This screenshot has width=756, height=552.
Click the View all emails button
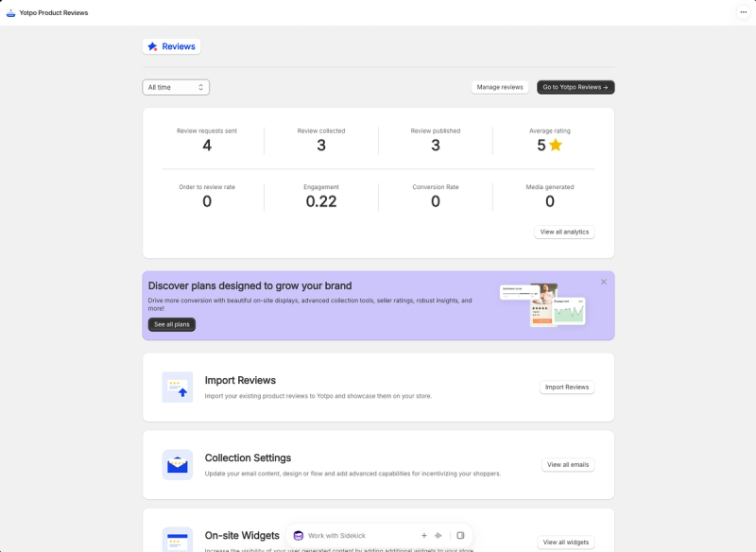[x=568, y=465]
